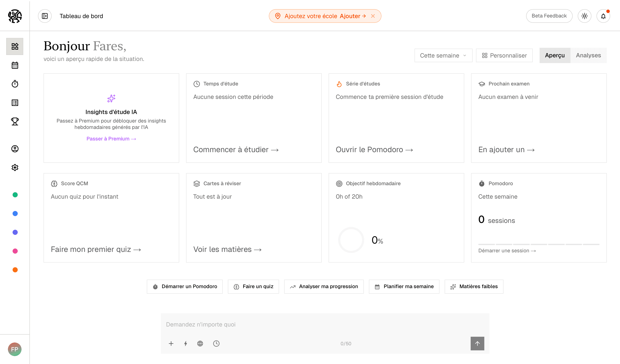Click 'Faire mon premier quiz'
Screen dimensions: 620x364
pyautogui.click(x=96, y=249)
